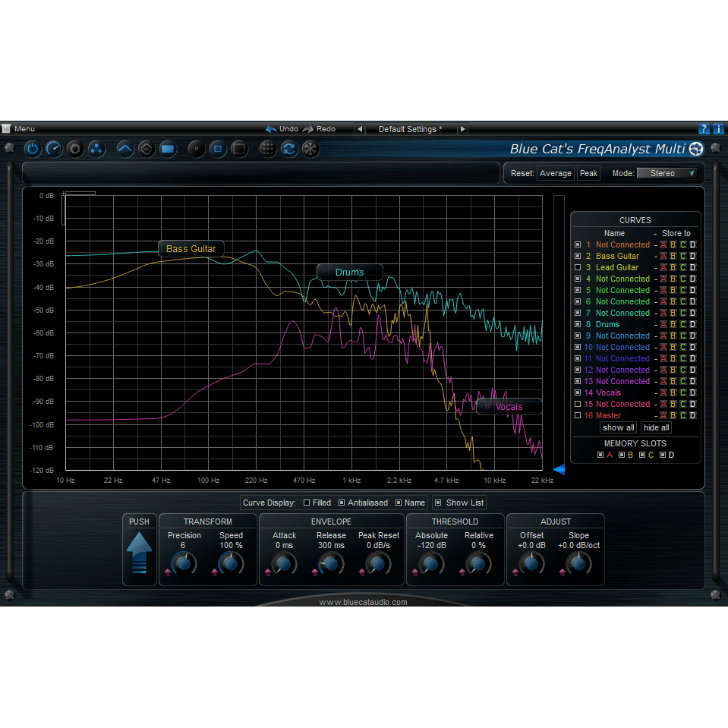Toggle visibility of curve 8 Drums

[578, 324]
